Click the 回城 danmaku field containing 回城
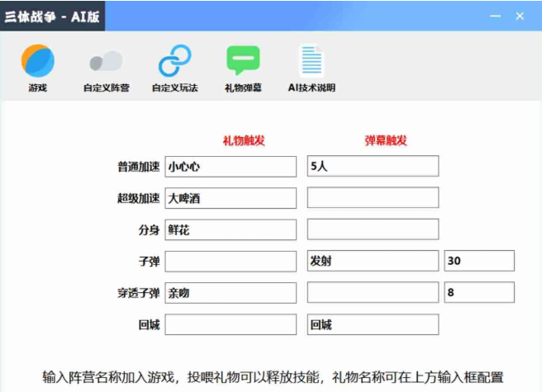Viewport: 542px width, 392px height. [373, 325]
